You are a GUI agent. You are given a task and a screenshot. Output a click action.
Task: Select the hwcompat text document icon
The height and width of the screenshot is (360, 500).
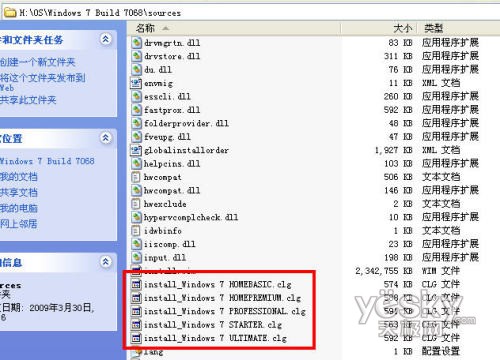click(x=136, y=177)
